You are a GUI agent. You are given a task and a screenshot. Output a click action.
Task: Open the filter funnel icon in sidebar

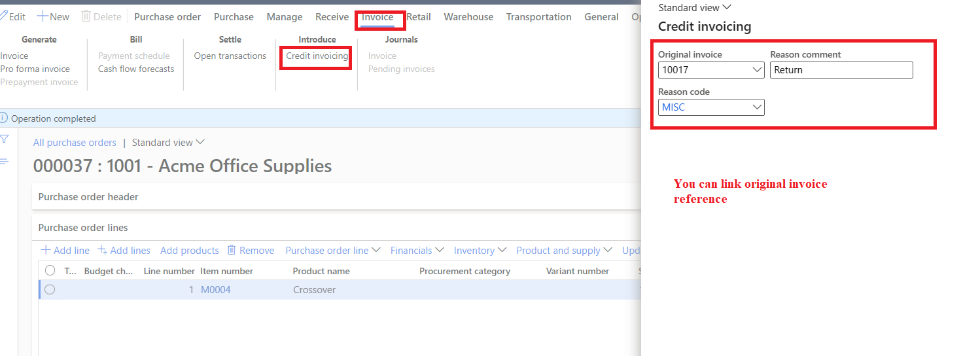[5, 139]
